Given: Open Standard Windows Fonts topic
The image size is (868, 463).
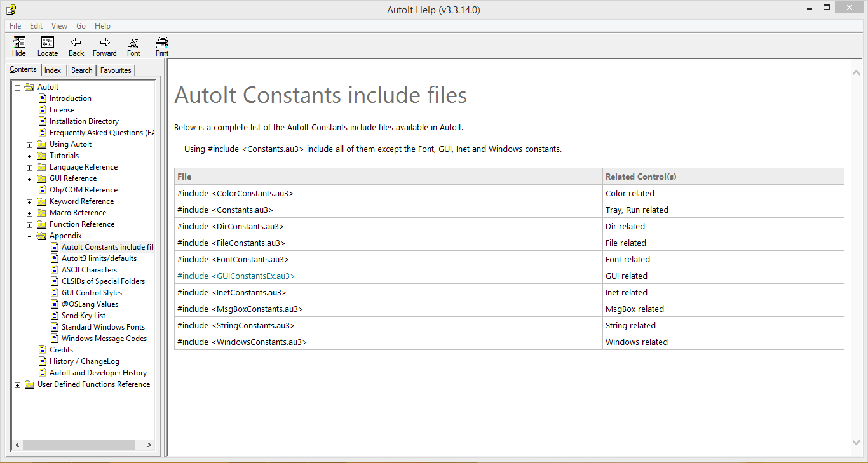Looking at the screenshot, I should [x=103, y=327].
